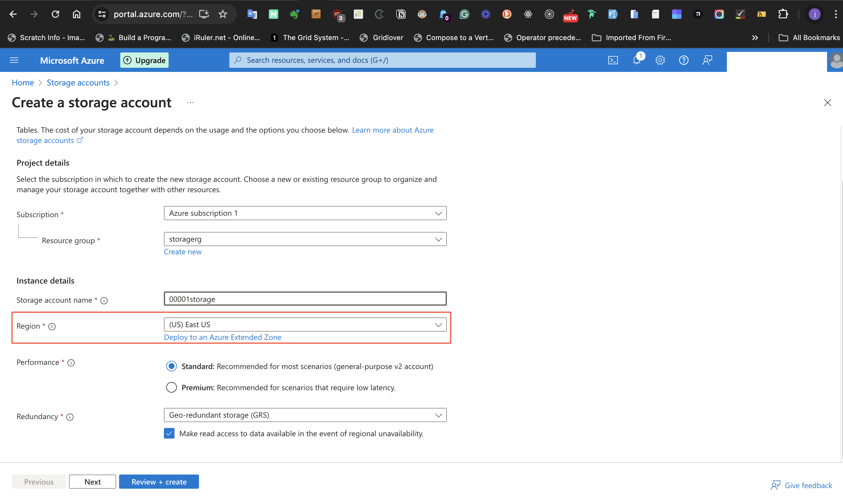Viewport: 843px width, 504px height.
Task: Select the Standard performance radio button
Action: (x=172, y=366)
